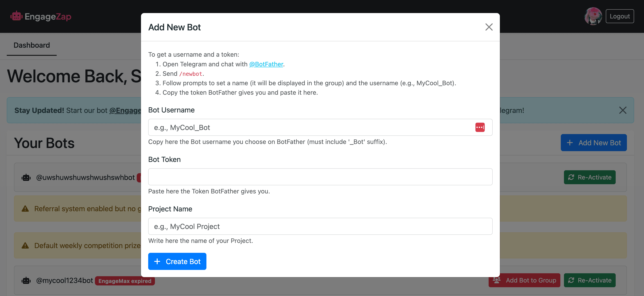Re-Activate the @uwshuwshuwshwushswhbot bot

[590, 177]
